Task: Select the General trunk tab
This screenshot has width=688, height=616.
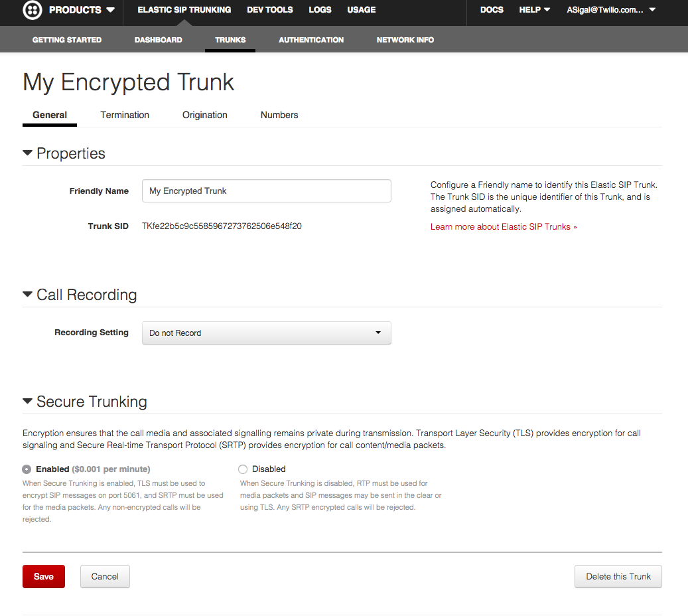Action: point(50,115)
